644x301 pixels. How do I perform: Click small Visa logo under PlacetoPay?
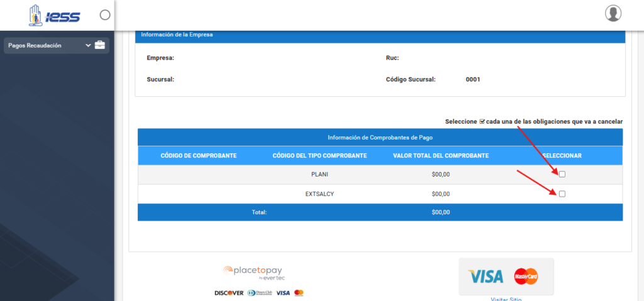[x=283, y=293]
